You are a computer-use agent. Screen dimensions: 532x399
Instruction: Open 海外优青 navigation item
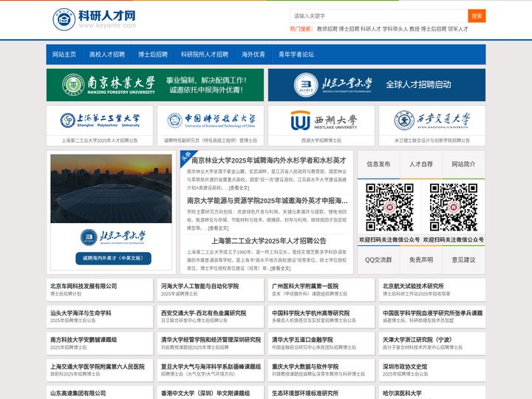pos(253,54)
